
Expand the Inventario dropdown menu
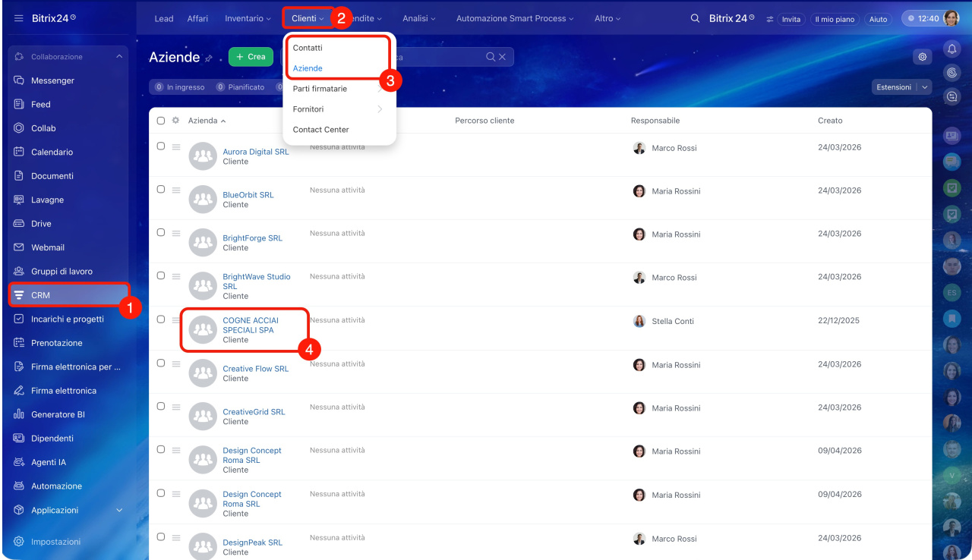click(248, 19)
